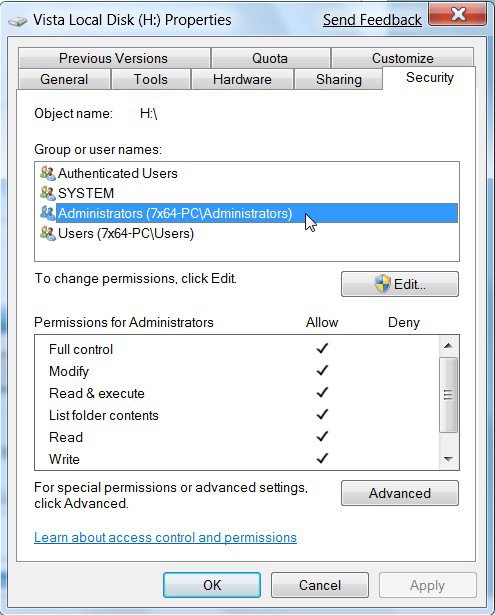
Task: Click the H:\ object name text
Action: tap(148, 114)
